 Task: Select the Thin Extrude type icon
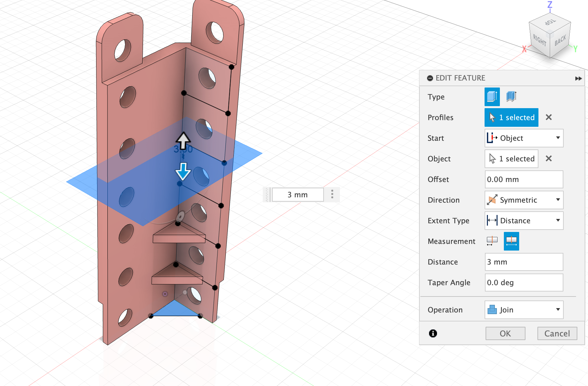[511, 97]
